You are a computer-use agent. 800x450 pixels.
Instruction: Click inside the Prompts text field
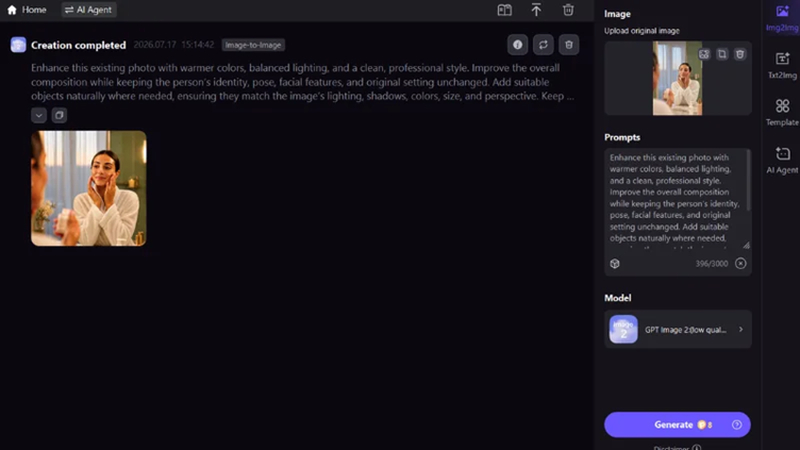(677, 199)
